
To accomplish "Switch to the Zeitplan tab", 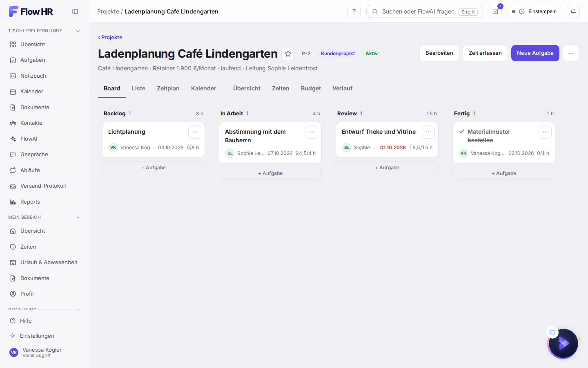I will (168, 88).
